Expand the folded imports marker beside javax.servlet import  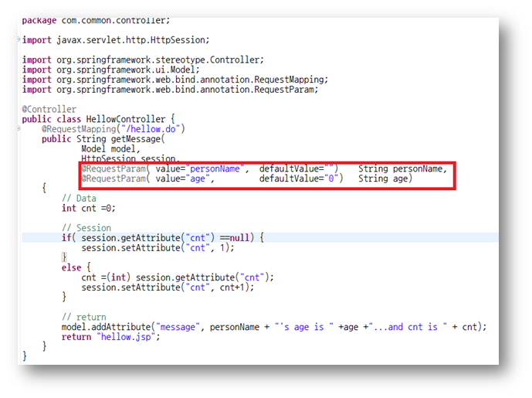click(x=19, y=39)
